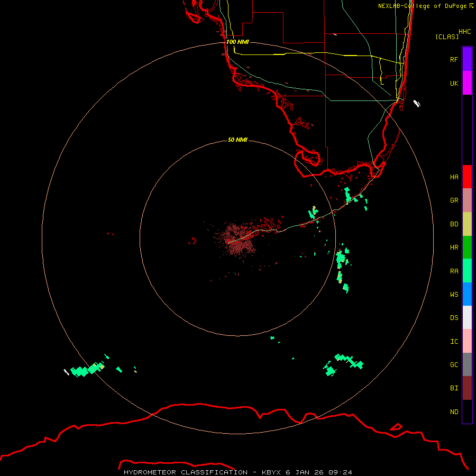Click the HYDROMETEOR CLASSIFICATION KBYX title text
The height and width of the screenshot is (476, 476).
pos(237,472)
